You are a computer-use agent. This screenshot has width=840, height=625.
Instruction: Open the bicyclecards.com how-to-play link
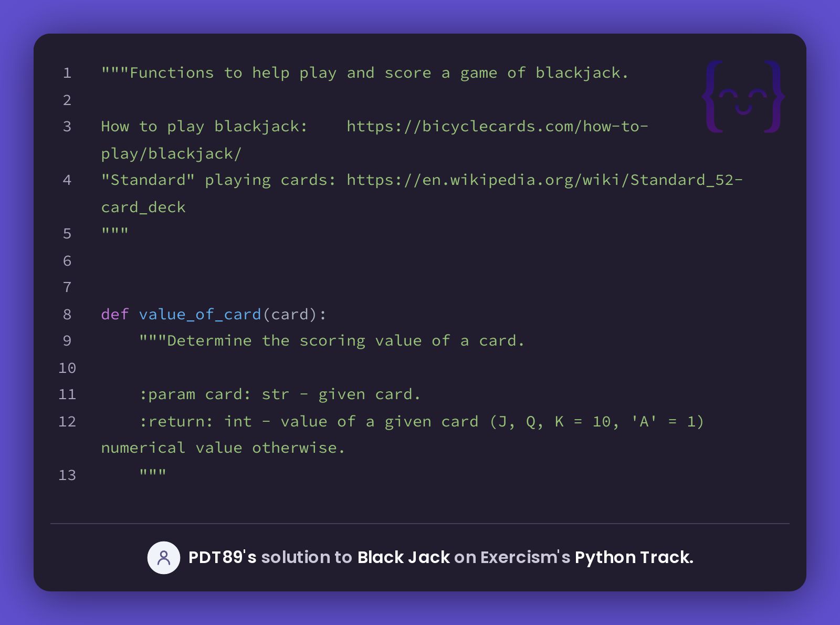498,126
